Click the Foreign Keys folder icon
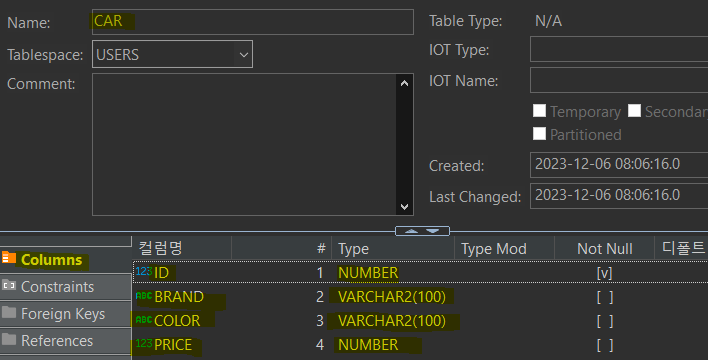Viewport: 708px width, 360px height. pyautogui.click(x=9, y=312)
